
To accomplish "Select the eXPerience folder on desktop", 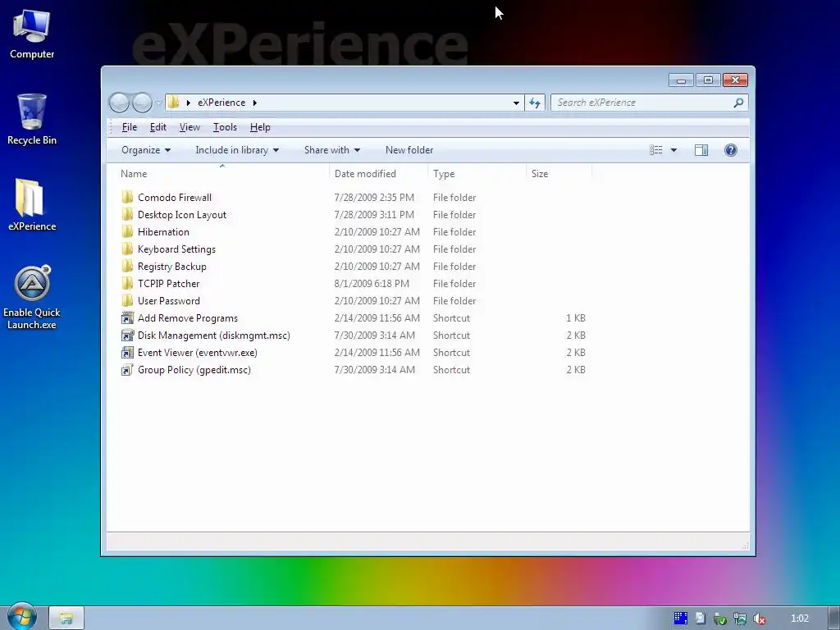I will click(x=32, y=205).
